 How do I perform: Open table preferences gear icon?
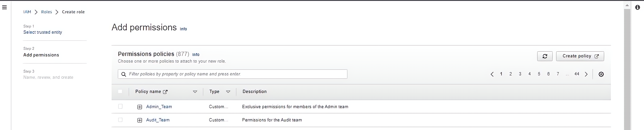coord(601,74)
